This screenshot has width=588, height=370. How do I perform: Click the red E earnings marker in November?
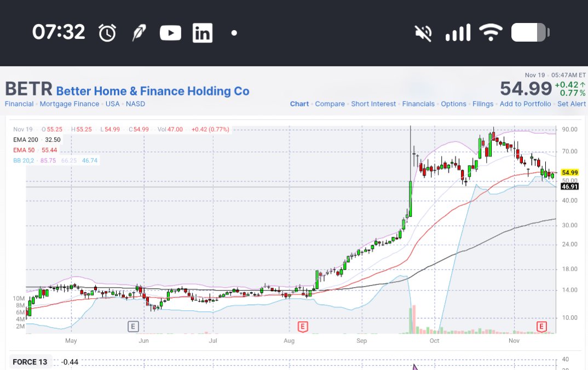click(x=541, y=327)
